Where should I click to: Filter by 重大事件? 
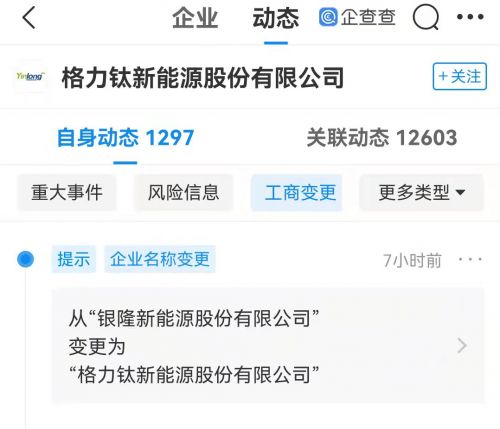(x=67, y=193)
